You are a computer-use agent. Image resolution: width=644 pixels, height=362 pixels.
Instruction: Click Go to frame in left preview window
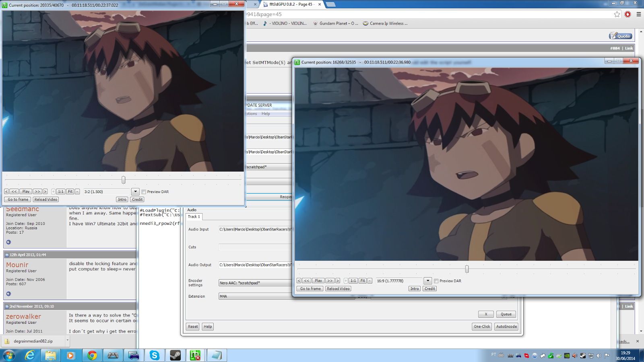[x=18, y=200]
